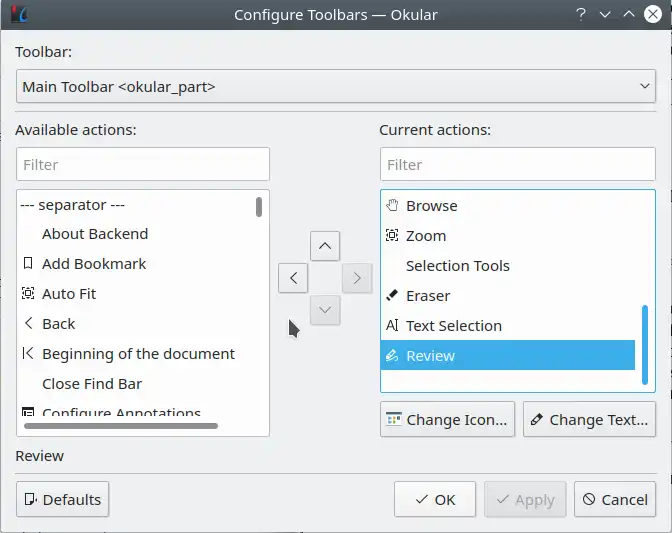This screenshot has width=672, height=533.
Task: Select About Backend in available actions
Action: point(95,234)
